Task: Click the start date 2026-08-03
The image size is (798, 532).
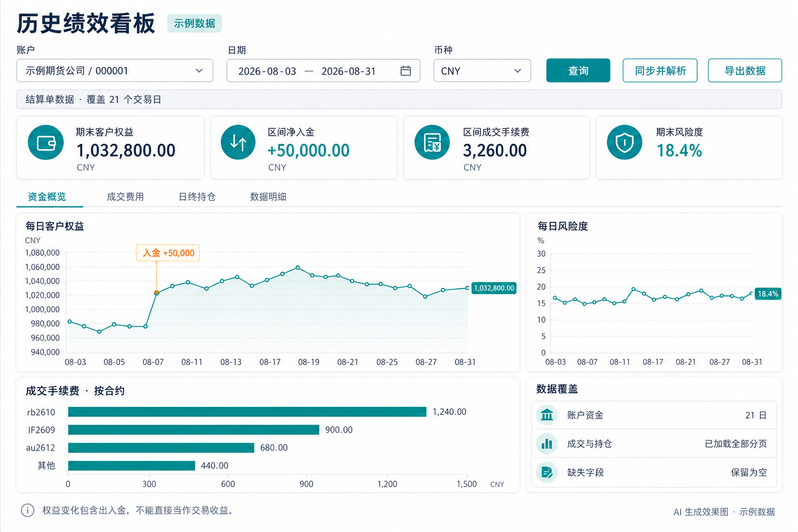Action: (x=267, y=71)
